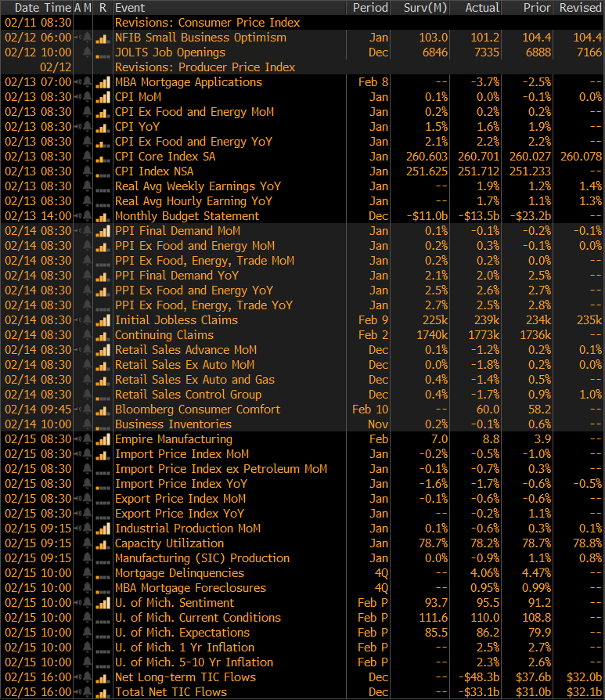Enable alert bell for Business Inventories
The width and height of the screenshot is (605, 700).
[x=86, y=424]
